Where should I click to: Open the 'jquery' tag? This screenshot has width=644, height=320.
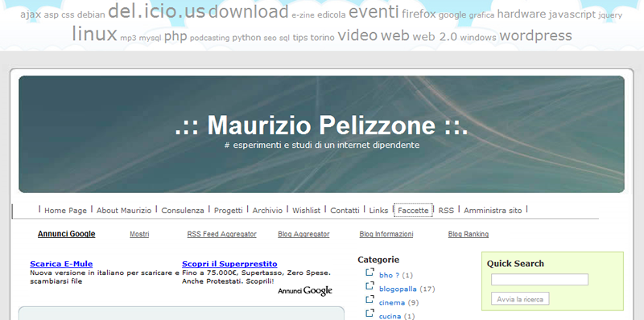coord(610,15)
